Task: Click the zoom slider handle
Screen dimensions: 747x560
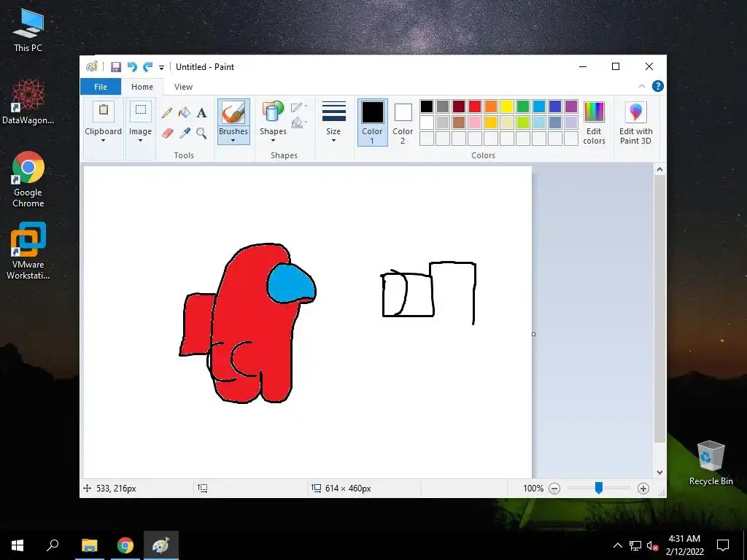Action: pyautogui.click(x=599, y=488)
